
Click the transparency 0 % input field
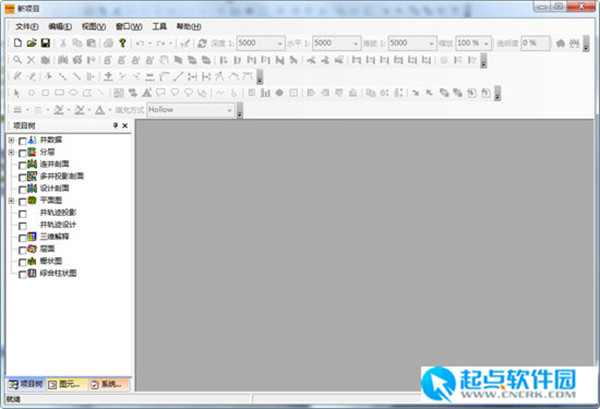point(535,43)
